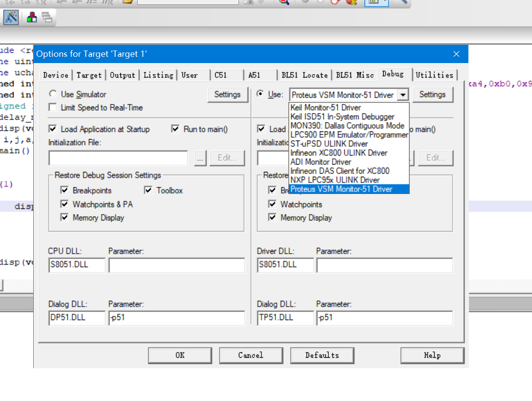Click the Cancel button
Image resolution: width=532 pixels, height=401 pixels.
click(251, 355)
